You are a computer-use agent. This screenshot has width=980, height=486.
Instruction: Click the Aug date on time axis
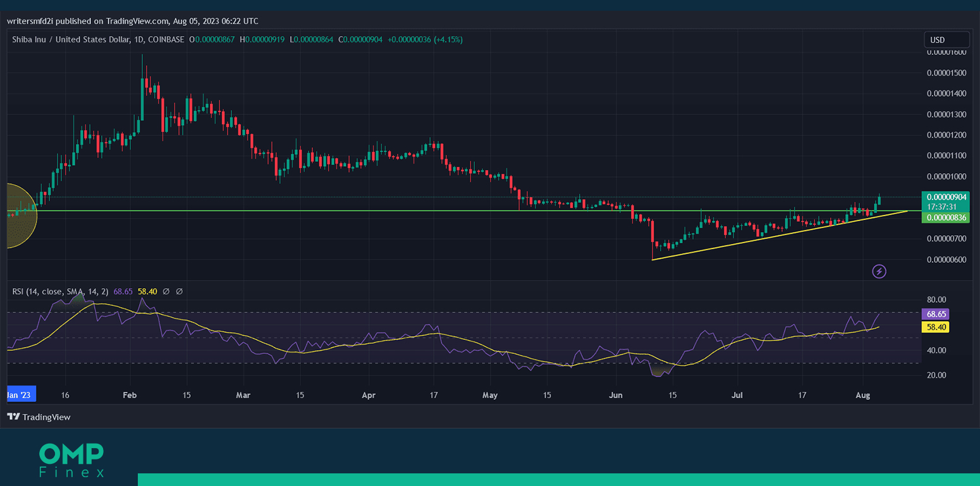tap(863, 395)
